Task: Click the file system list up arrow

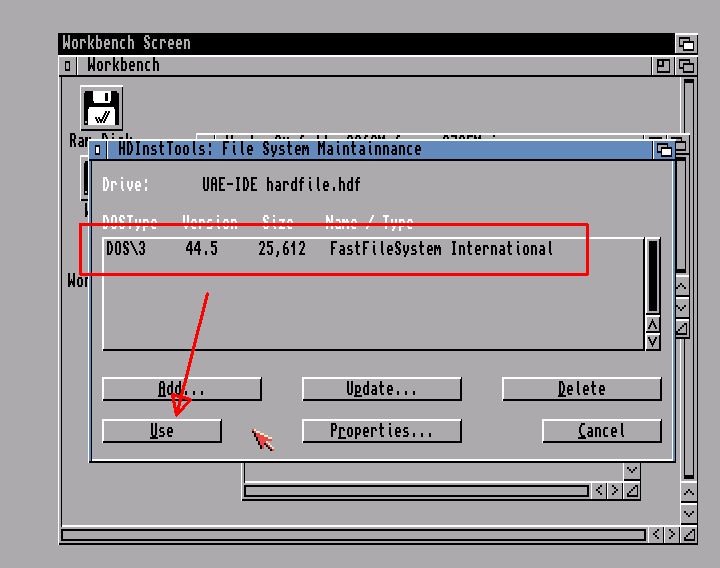Action: [653, 325]
